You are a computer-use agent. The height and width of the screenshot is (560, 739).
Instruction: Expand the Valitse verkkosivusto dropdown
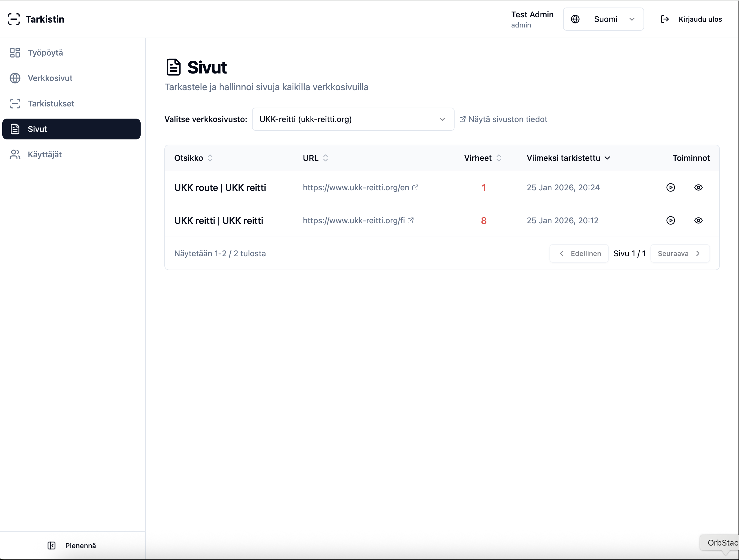coord(353,119)
